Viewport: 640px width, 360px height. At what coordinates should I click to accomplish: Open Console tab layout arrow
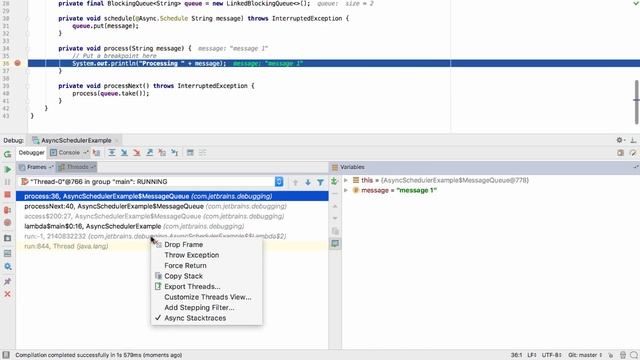click(x=86, y=153)
